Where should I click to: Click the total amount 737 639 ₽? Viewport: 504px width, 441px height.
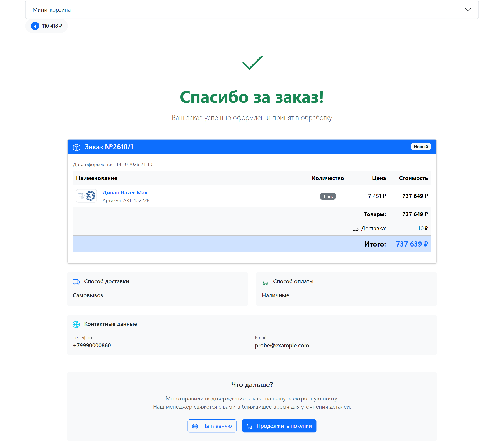412,244
